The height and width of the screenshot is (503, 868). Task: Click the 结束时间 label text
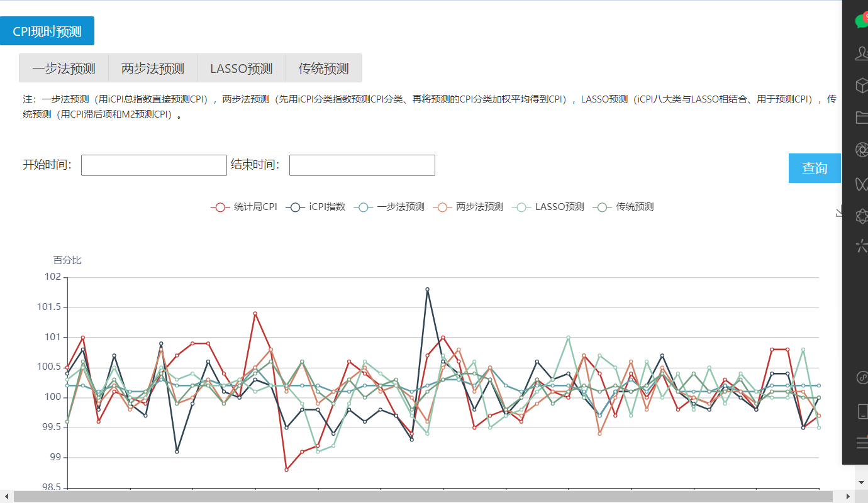[x=255, y=165]
